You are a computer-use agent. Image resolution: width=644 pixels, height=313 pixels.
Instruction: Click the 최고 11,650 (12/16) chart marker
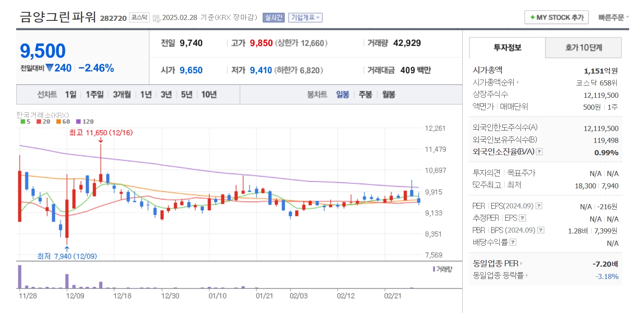click(101, 133)
